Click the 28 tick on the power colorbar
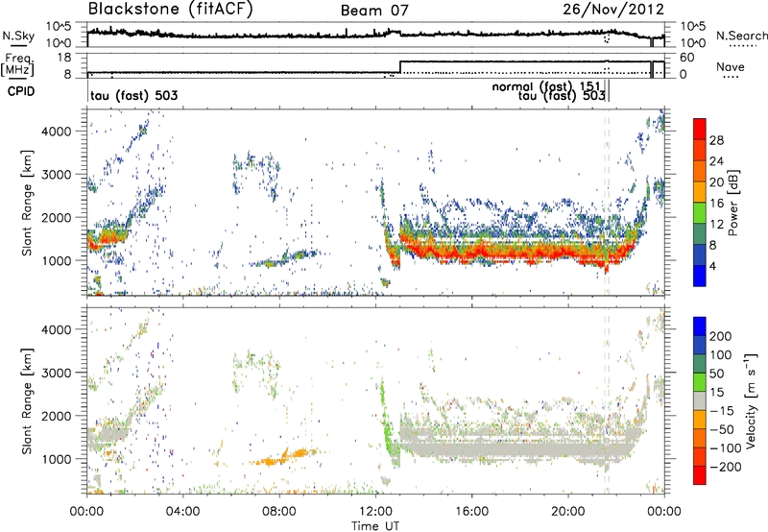 716,140
